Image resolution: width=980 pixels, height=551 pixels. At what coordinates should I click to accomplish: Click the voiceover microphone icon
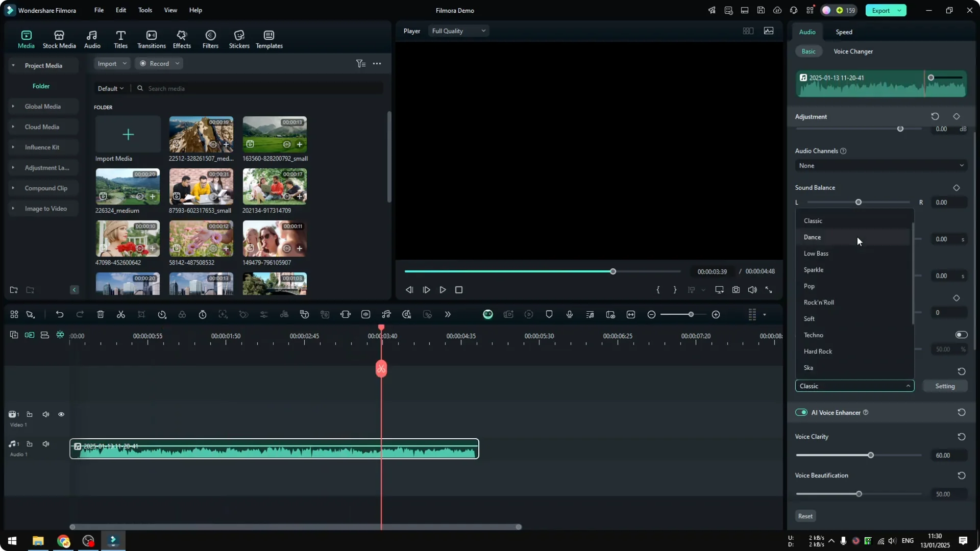(570, 314)
